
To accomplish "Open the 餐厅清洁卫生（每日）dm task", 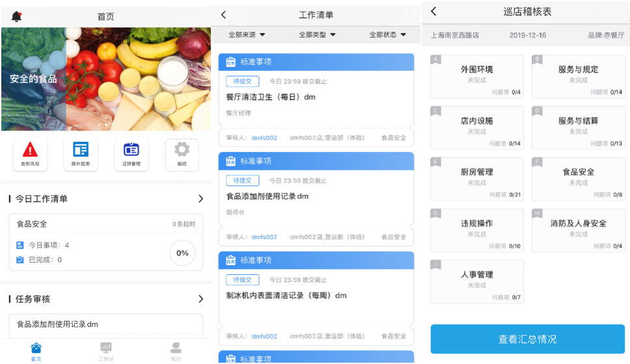I will pyautogui.click(x=271, y=97).
